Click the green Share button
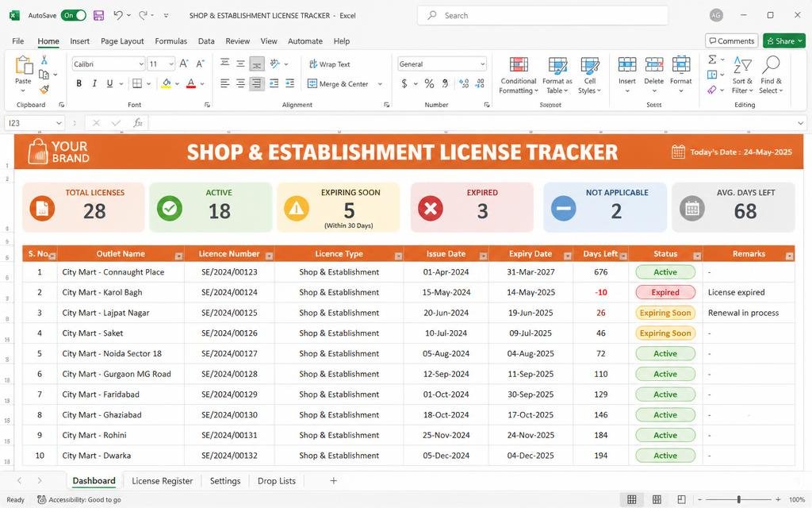Viewport: 812px width, 508px height. pos(784,41)
